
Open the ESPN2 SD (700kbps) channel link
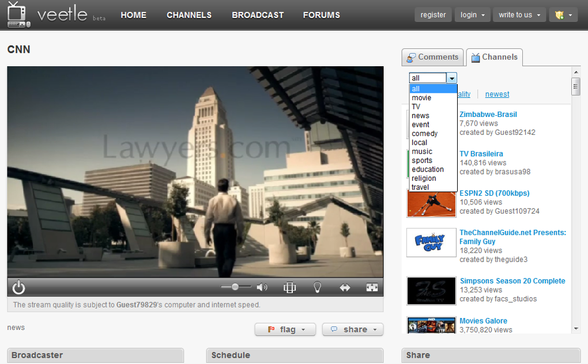click(x=494, y=194)
